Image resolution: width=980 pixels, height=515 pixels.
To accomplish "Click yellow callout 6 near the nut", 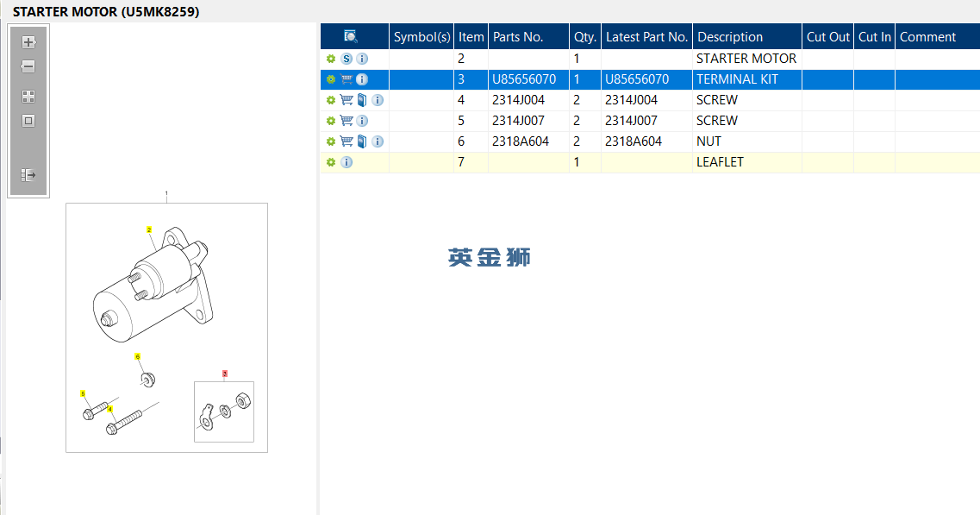I will (137, 356).
